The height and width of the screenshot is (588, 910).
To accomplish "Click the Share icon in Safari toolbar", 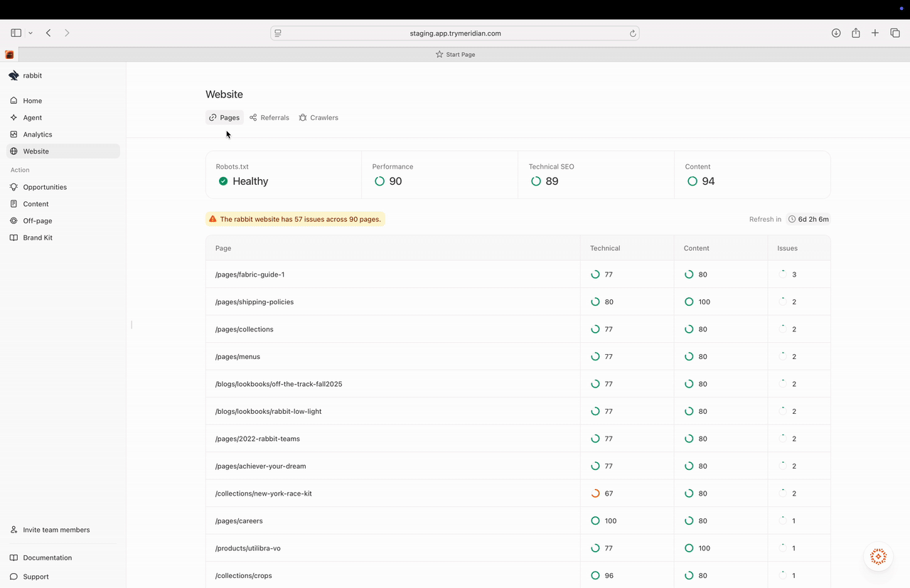I will click(x=856, y=33).
